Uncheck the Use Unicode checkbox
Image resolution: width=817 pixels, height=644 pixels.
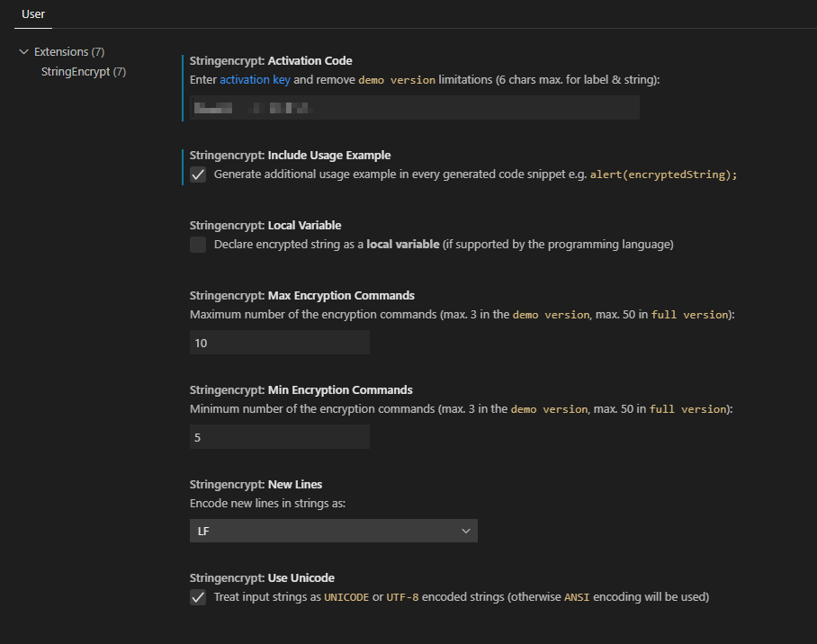pyautogui.click(x=198, y=597)
